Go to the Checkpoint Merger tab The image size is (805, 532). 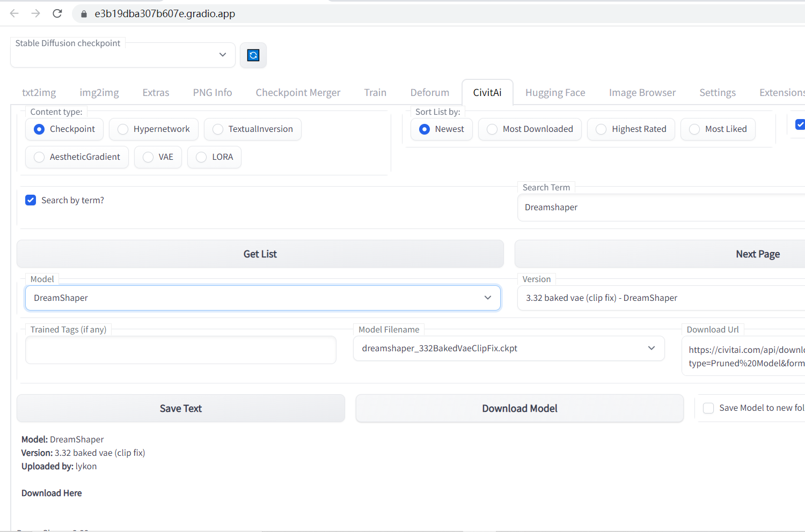(298, 93)
